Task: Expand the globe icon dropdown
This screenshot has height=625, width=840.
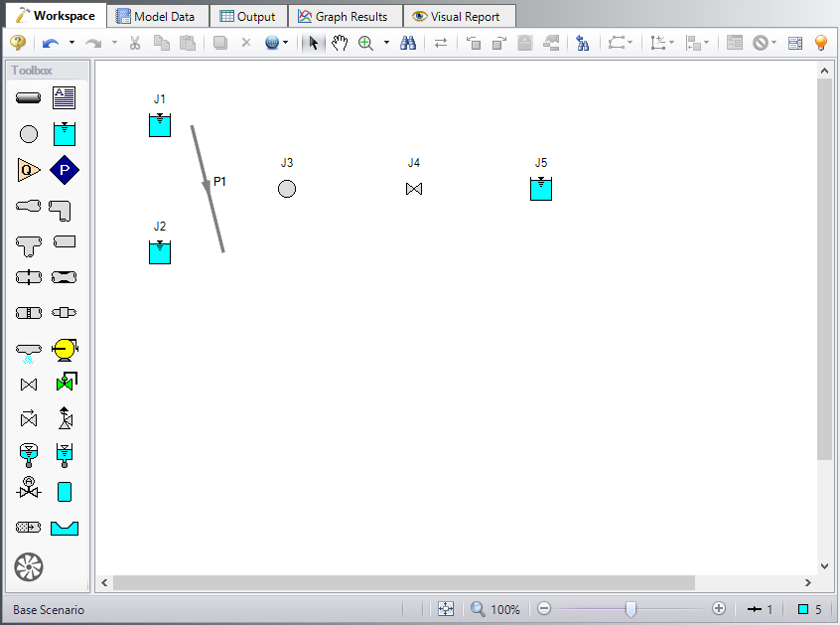Action: (x=286, y=43)
